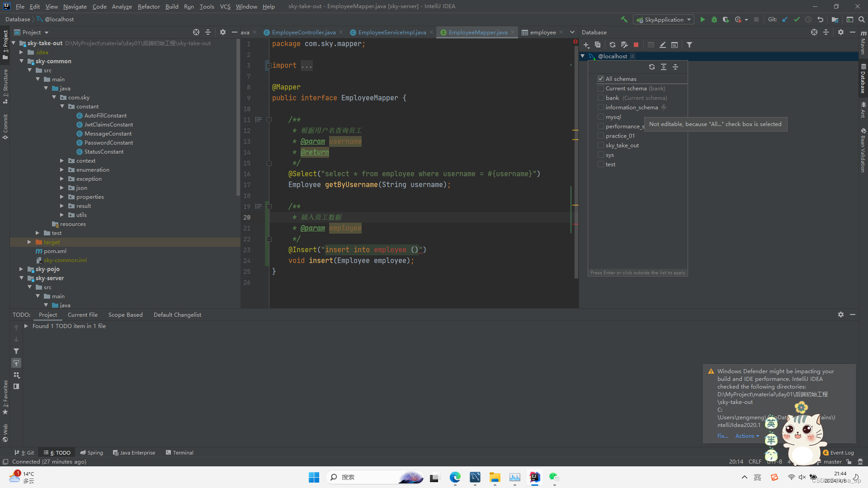868x488 pixels.
Task: Edit source with the pencil icon
Action: (x=663, y=45)
